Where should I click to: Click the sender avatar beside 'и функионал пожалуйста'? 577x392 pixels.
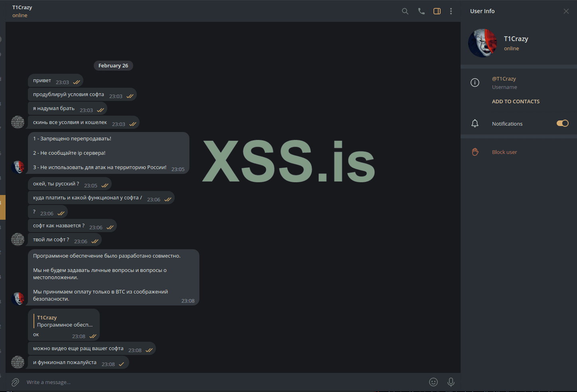click(18, 362)
